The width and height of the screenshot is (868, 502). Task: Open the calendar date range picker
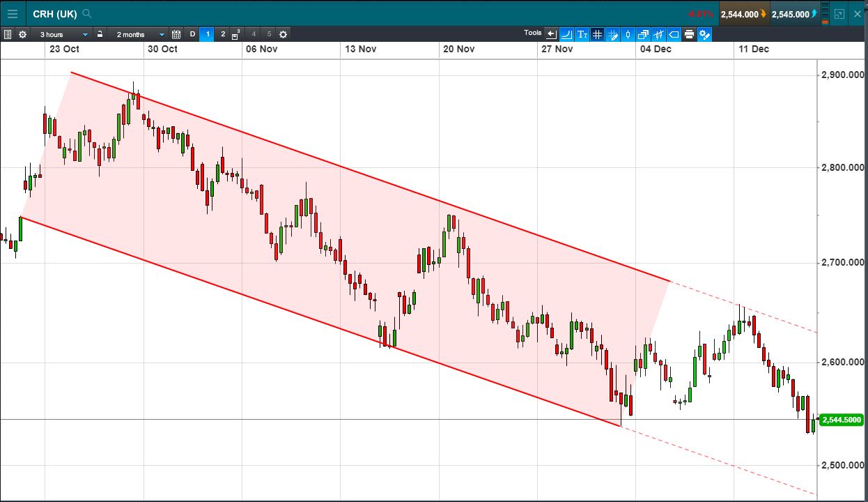tap(176, 34)
